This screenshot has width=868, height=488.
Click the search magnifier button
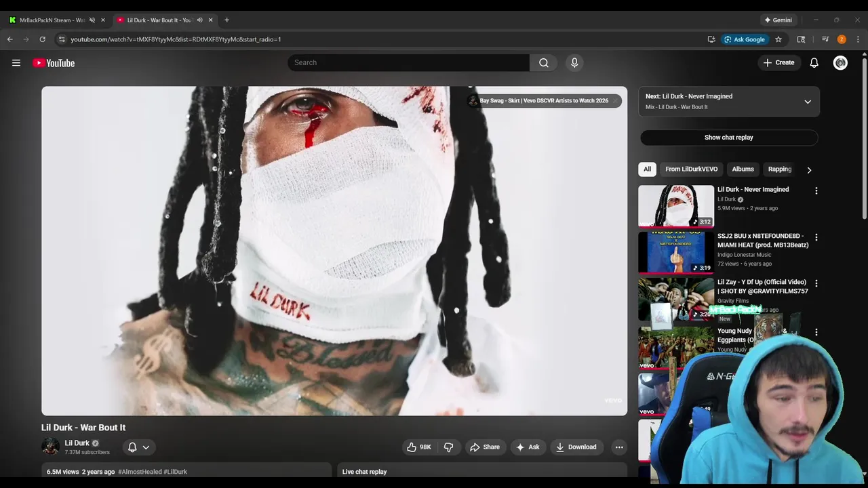point(544,63)
